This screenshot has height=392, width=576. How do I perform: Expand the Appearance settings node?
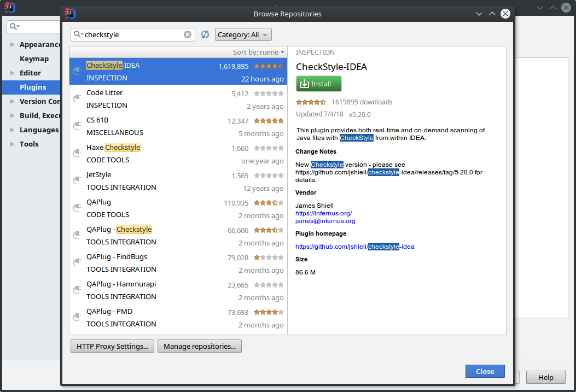pos(12,44)
